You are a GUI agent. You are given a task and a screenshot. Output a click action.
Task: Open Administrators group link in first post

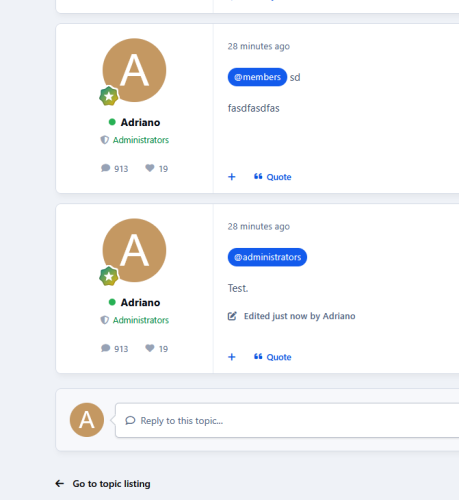[x=141, y=140]
